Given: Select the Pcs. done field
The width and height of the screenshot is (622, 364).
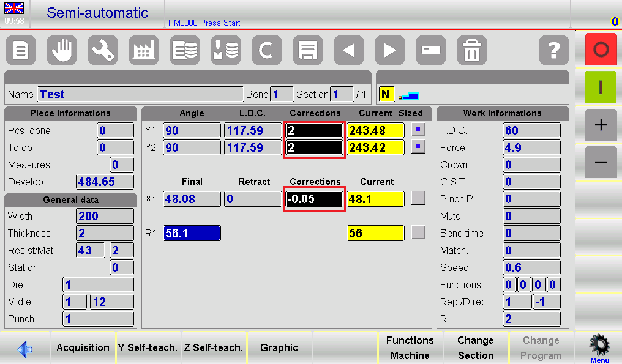Looking at the screenshot, I should pyautogui.click(x=116, y=130).
